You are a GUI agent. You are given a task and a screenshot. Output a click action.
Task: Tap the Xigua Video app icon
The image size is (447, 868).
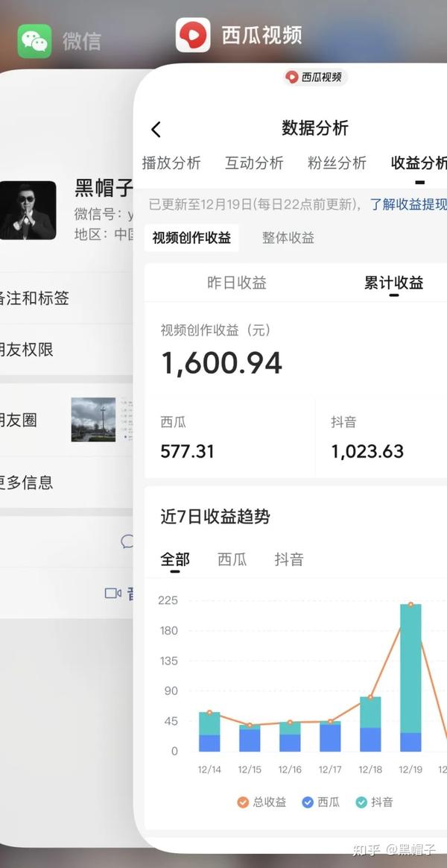[193, 35]
